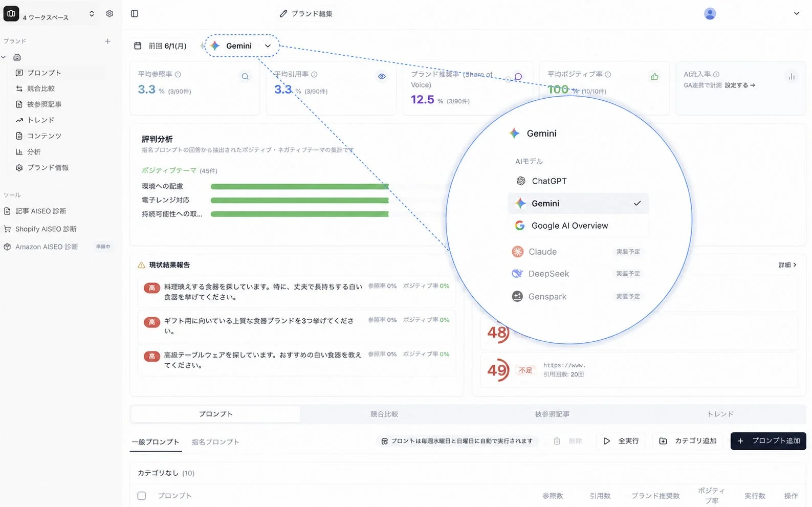Select ChatGPT in AIモデル list
This screenshot has width=812, height=507.
click(x=578, y=181)
